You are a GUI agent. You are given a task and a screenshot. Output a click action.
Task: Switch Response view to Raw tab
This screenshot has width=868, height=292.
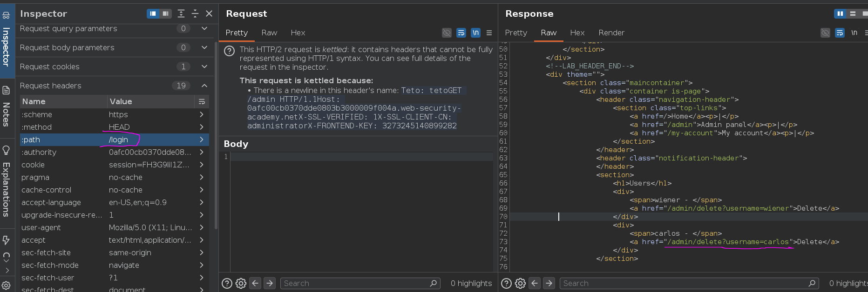click(549, 33)
